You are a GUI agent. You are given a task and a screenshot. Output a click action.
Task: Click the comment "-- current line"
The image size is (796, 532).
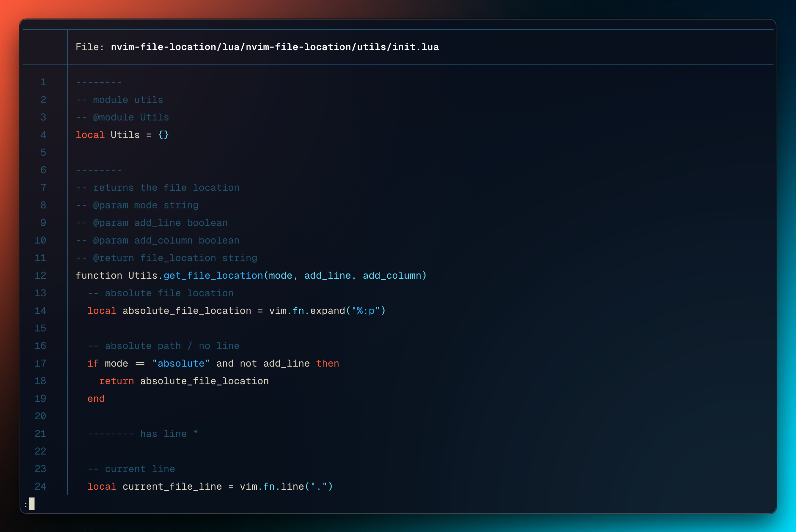[x=131, y=469]
